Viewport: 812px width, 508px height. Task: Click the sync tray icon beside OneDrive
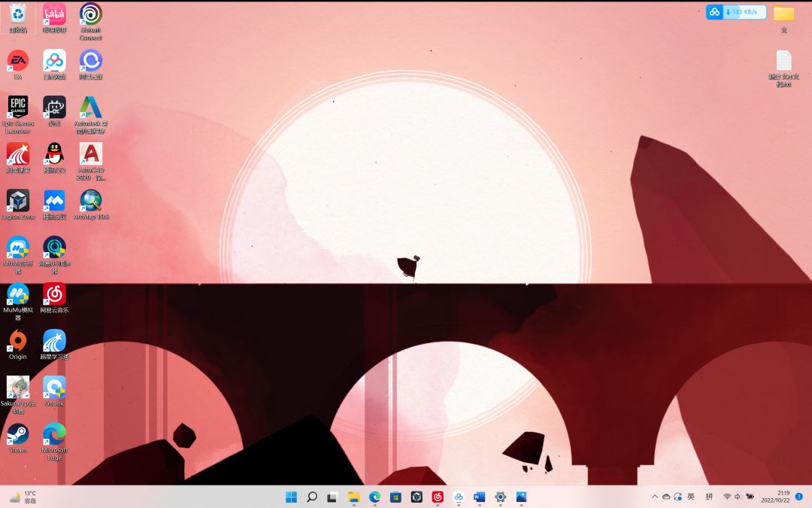[677, 497]
